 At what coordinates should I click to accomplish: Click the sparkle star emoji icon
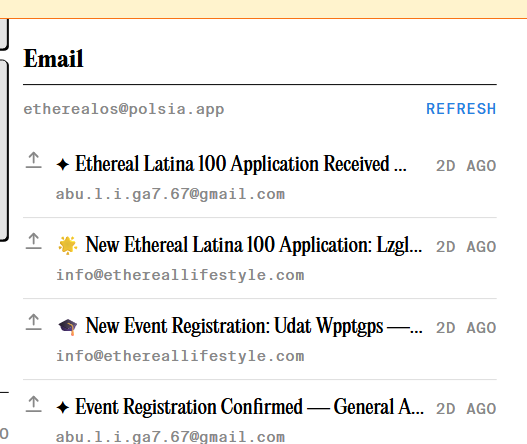coord(68,245)
